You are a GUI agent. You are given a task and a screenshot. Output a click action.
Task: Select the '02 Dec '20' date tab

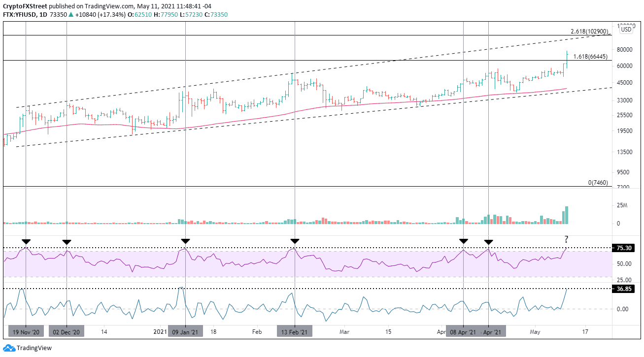click(x=66, y=331)
